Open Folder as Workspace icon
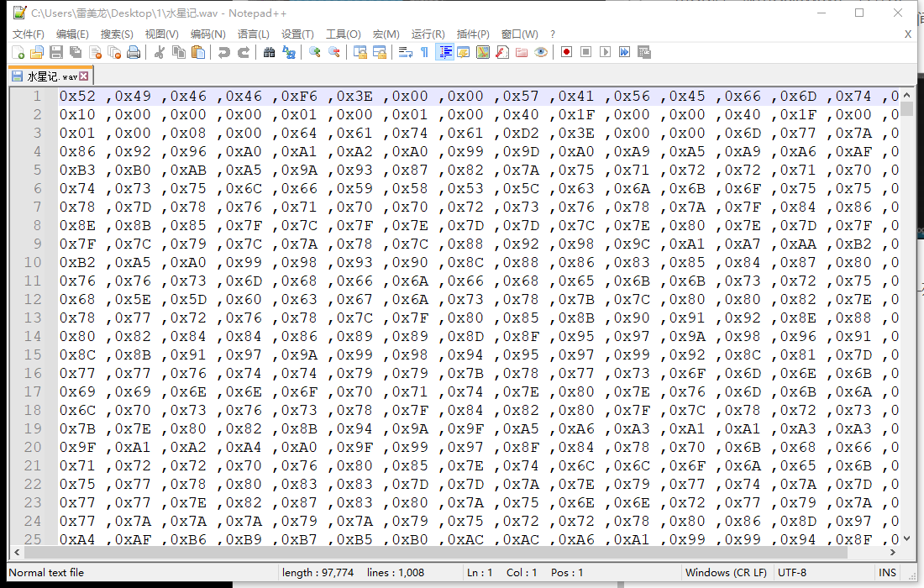 coord(522,52)
